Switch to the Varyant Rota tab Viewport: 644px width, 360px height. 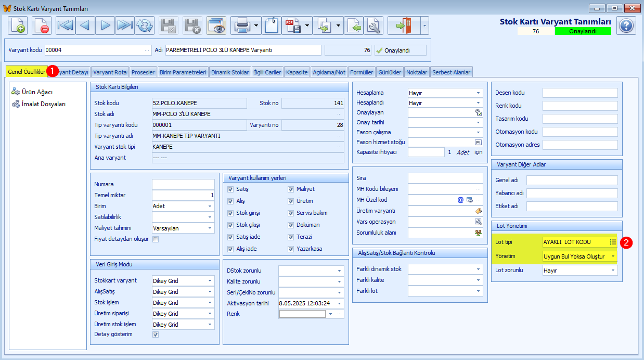(110, 72)
